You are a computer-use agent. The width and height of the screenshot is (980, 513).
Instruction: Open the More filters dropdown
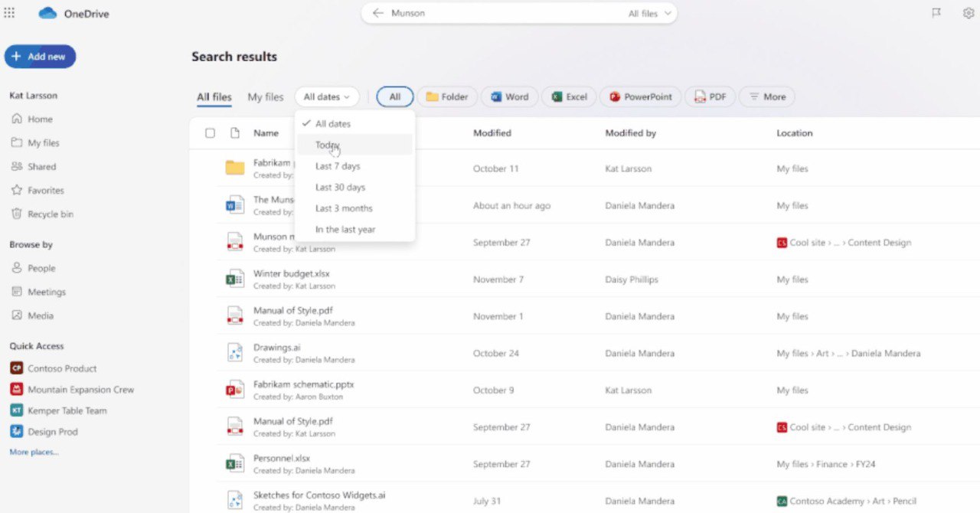coord(766,97)
